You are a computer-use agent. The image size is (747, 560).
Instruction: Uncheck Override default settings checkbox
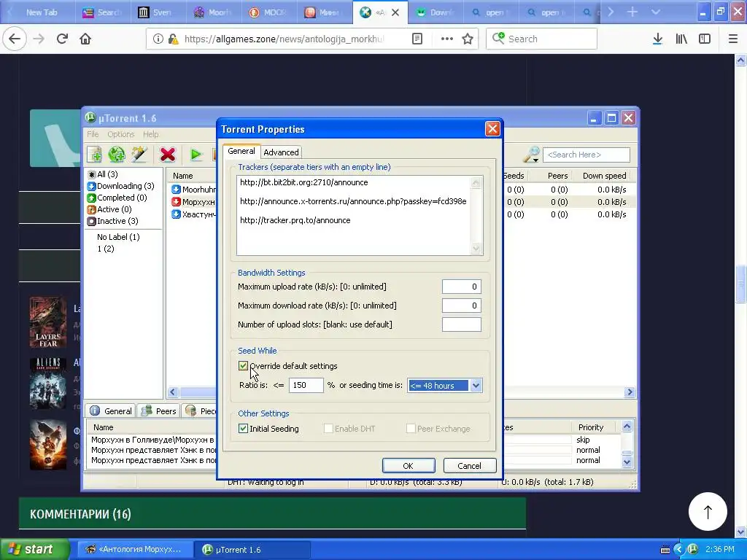[243, 366]
